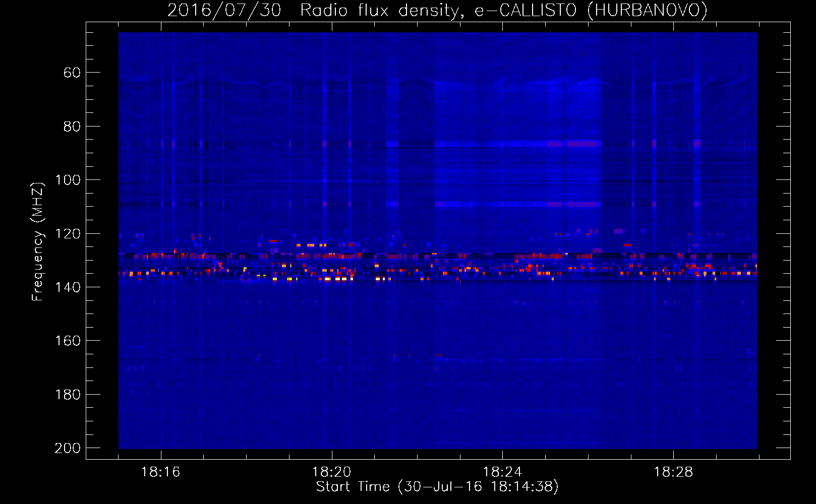Click the 18:16 time tick label
This screenshot has width=816, height=504.
[x=161, y=472]
